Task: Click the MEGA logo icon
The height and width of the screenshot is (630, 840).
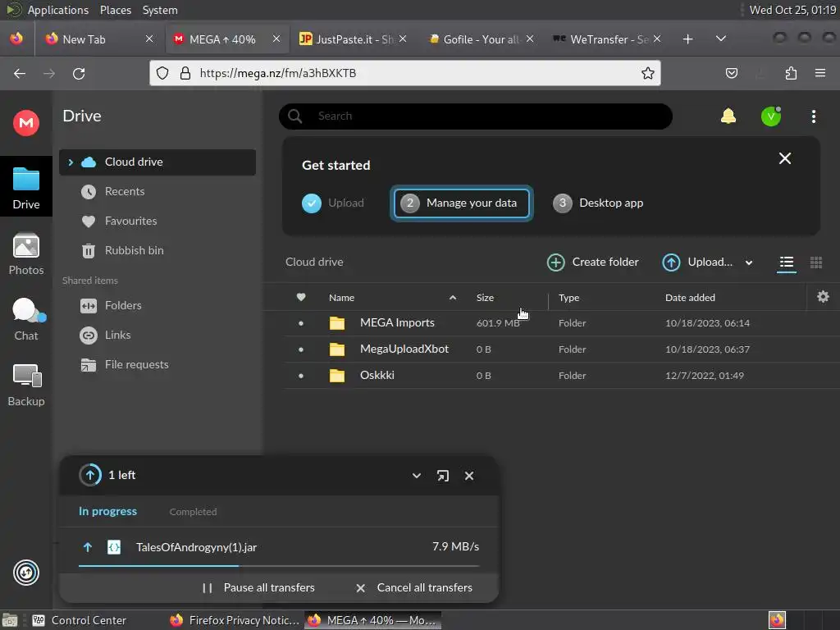Action: tap(25, 123)
